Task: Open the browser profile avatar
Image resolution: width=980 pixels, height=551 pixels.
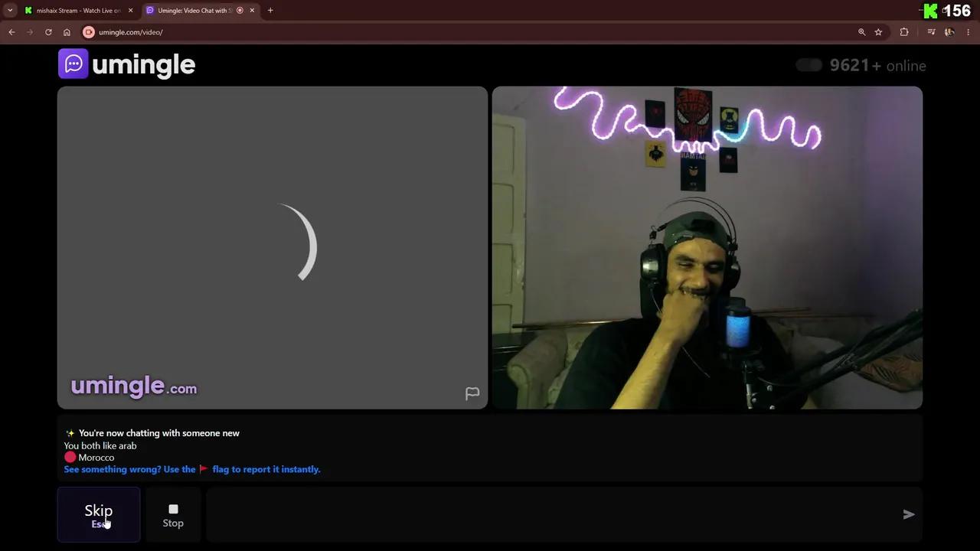Action: coord(949,32)
